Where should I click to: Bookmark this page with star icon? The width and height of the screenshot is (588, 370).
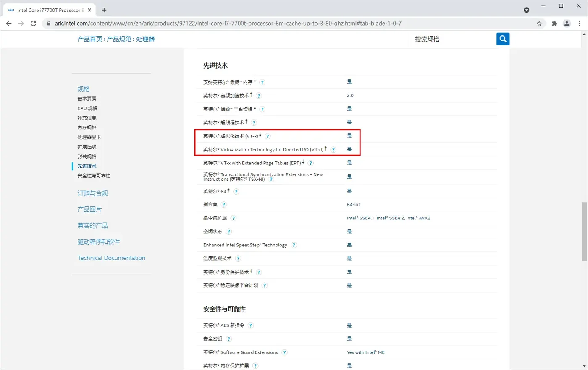coord(539,24)
